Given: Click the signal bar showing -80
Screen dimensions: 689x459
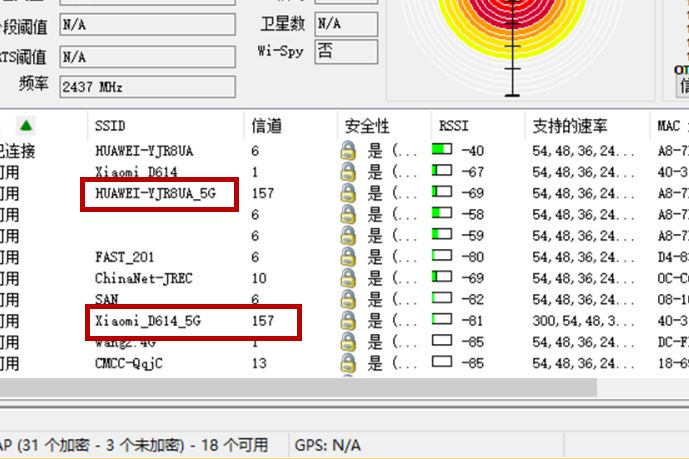Looking at the screenshot, I should 442,256.
